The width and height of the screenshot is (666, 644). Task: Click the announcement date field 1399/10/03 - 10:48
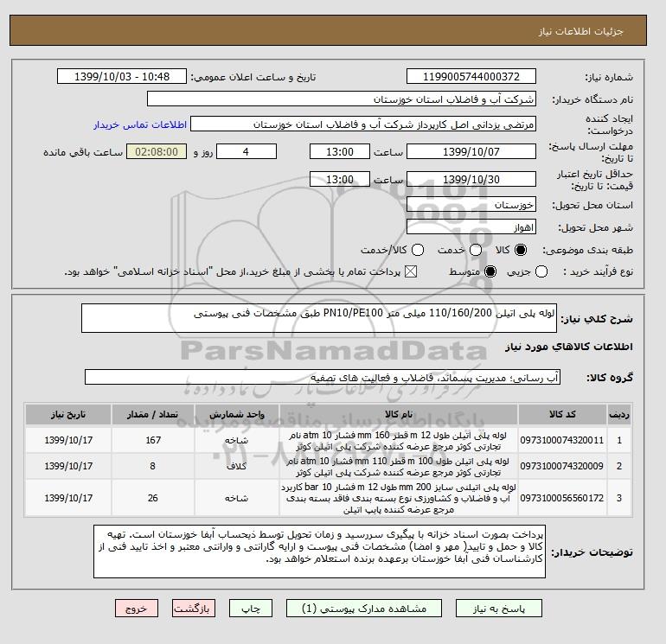(x=122, y=76)
